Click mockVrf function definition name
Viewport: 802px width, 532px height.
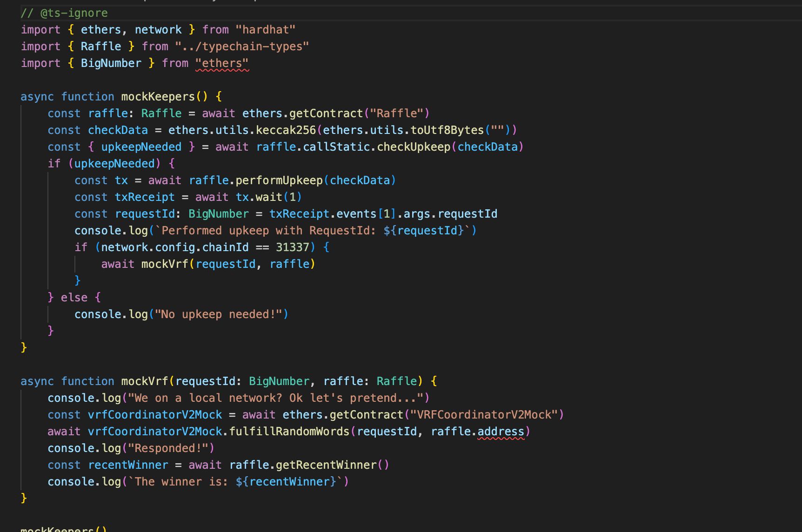[x=145, y=381]
